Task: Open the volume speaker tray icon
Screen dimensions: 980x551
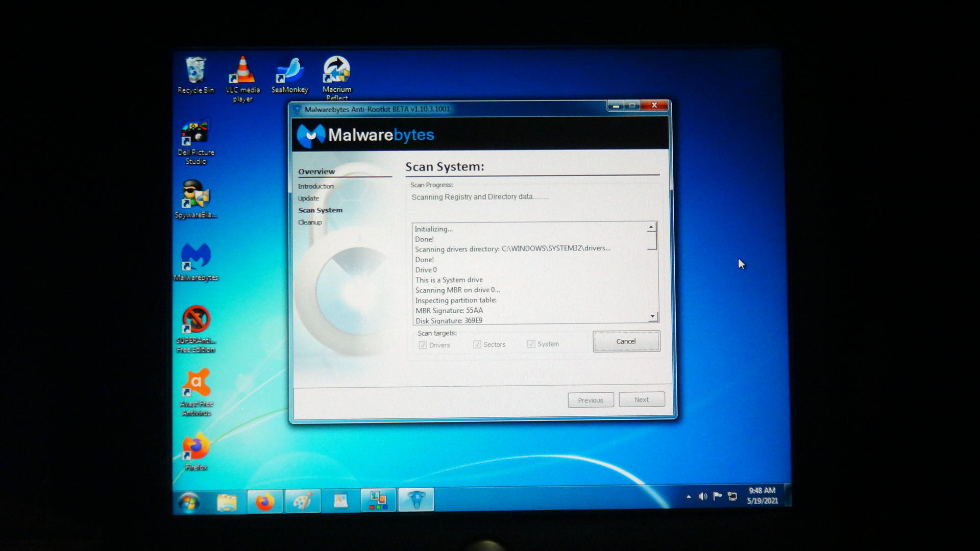Action: [703, 496]
